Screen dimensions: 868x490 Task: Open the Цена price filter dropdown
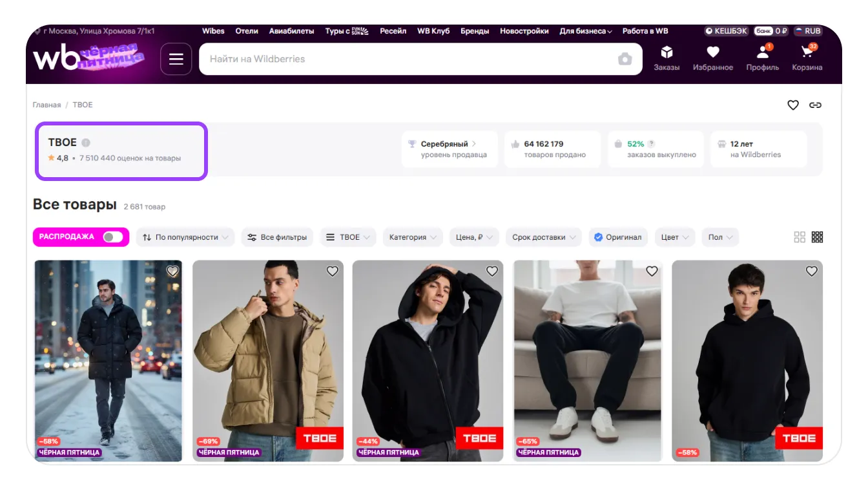[474, 237]
